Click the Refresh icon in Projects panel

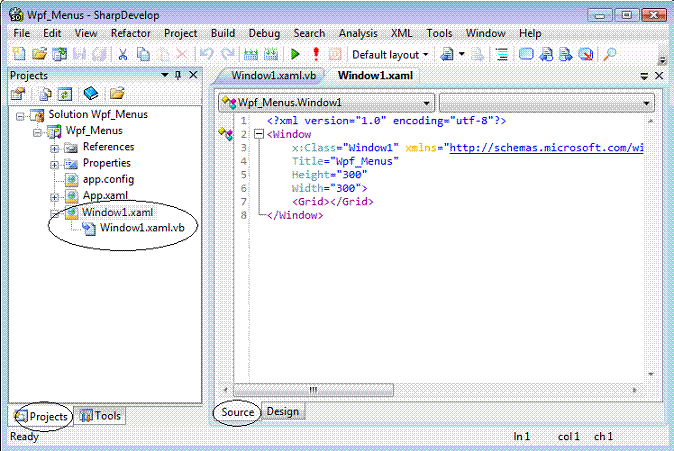point(65,94)
